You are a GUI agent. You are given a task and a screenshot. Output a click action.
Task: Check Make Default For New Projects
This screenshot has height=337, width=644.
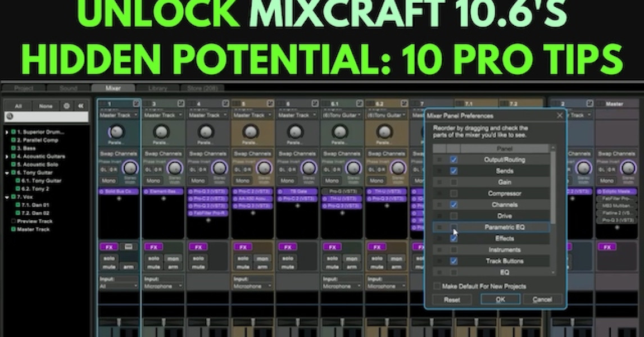(x=437, y=286)
